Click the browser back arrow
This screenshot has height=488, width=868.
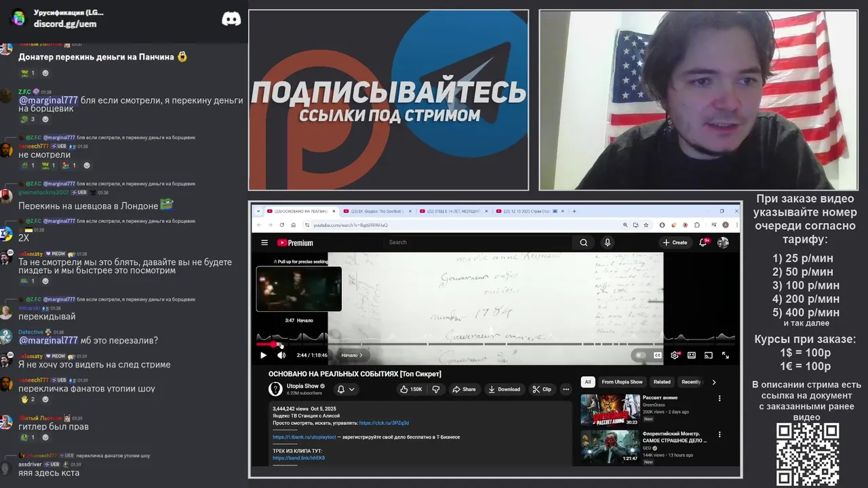point(260,225)
